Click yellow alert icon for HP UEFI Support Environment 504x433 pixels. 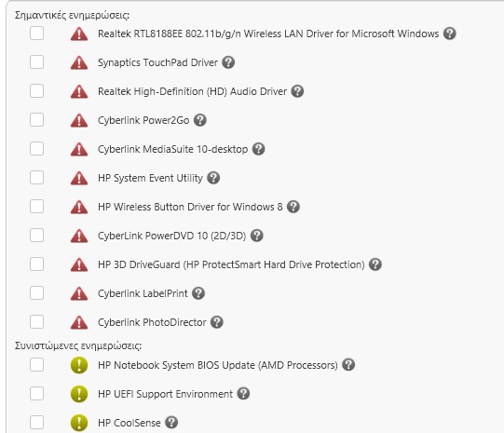[x=79, y=394]
